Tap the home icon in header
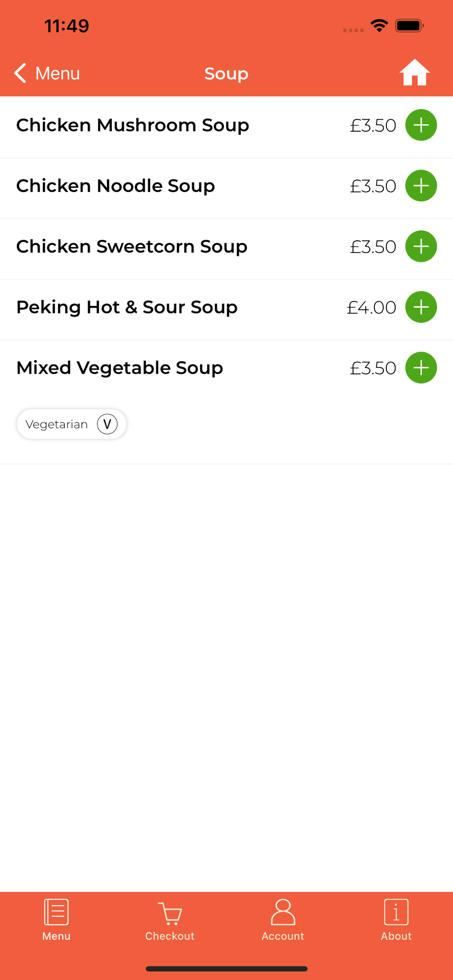This screenshot has height=980, width=453. [414, 73]
